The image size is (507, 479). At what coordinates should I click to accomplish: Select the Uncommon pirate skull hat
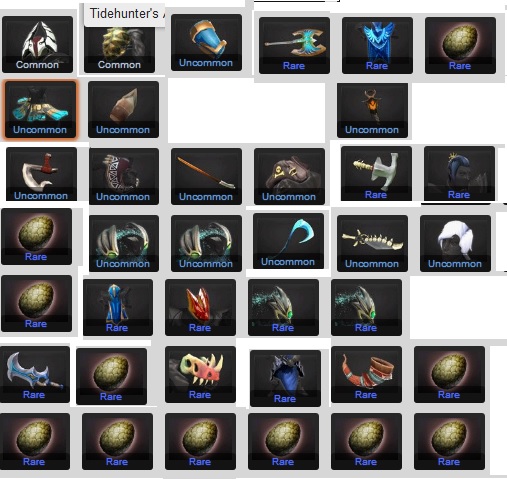(x=289, y=176)
